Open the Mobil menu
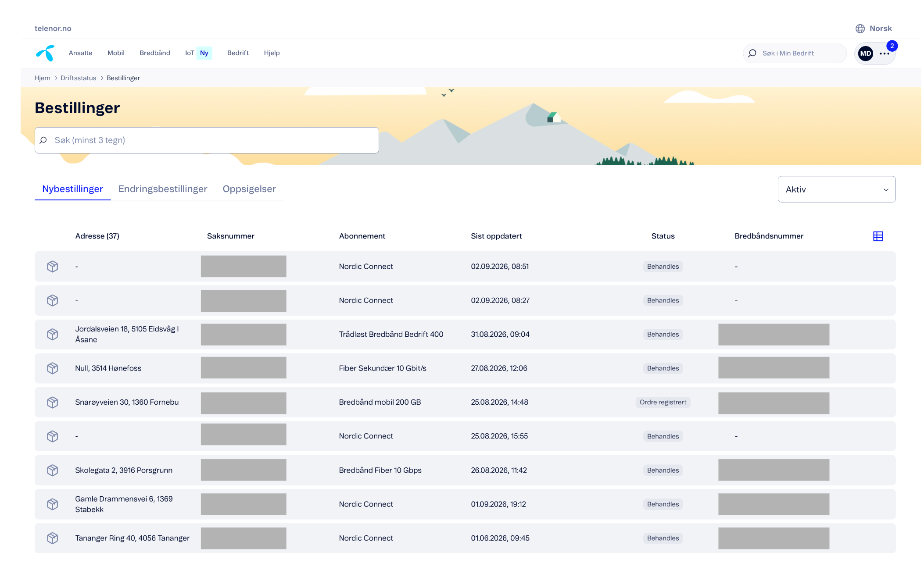 116,53
